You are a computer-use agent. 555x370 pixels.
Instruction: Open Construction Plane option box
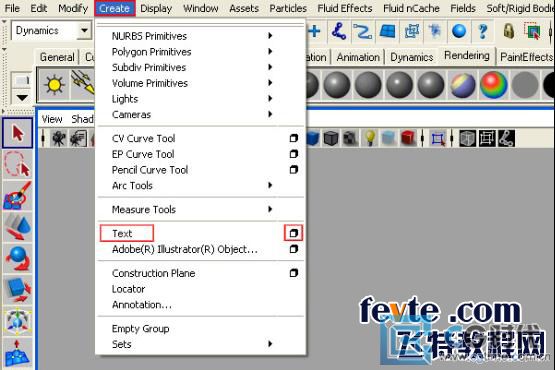point(293,273)
